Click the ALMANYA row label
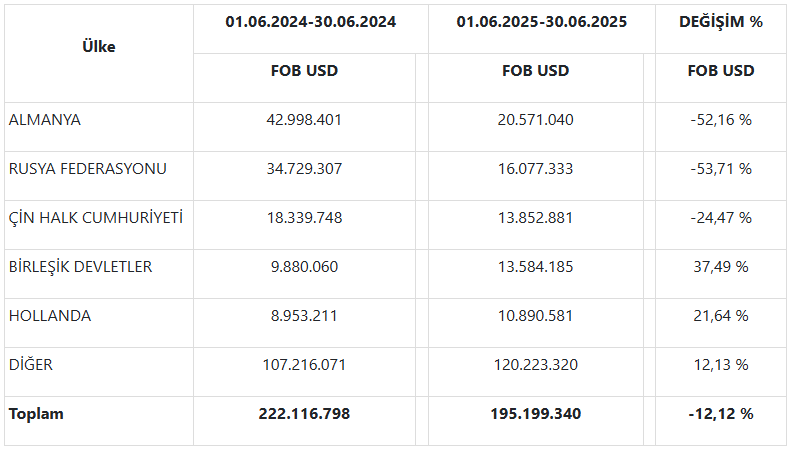 45,119
